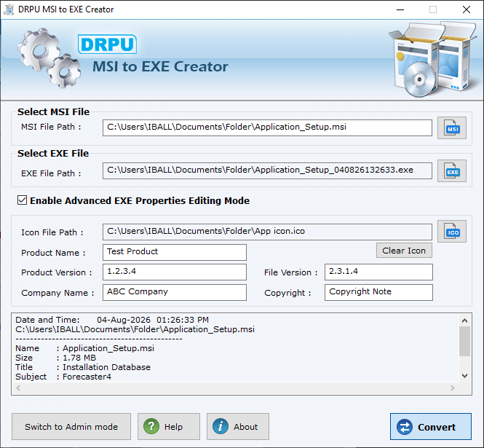Open the About dialog
Image resolution: width=484 pixels, height=448 pixels.
pos(238,427)
